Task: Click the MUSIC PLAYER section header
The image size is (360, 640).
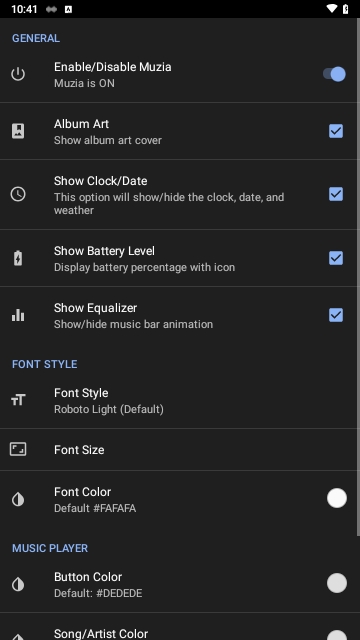Action: tap(50, 548)
